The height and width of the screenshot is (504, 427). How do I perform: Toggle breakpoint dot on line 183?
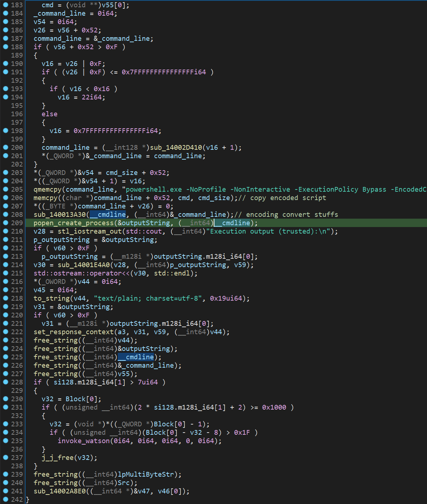coord(5,5)
